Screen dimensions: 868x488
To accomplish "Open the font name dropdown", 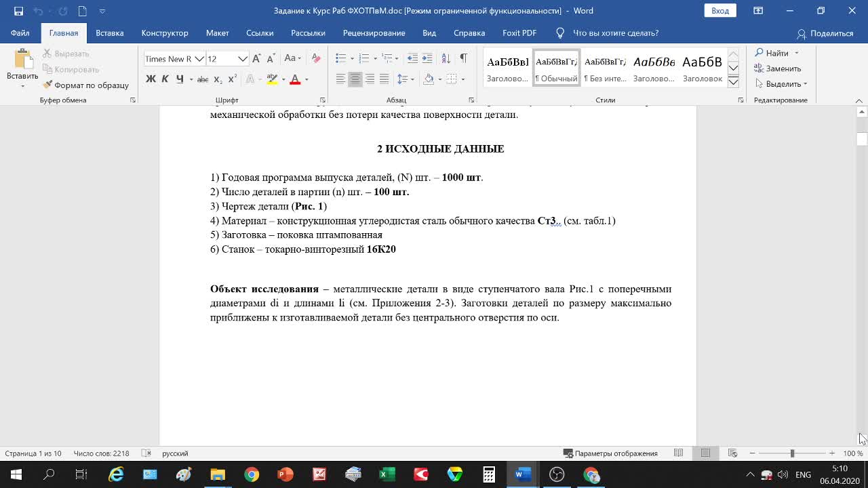I will click(199, 59).
